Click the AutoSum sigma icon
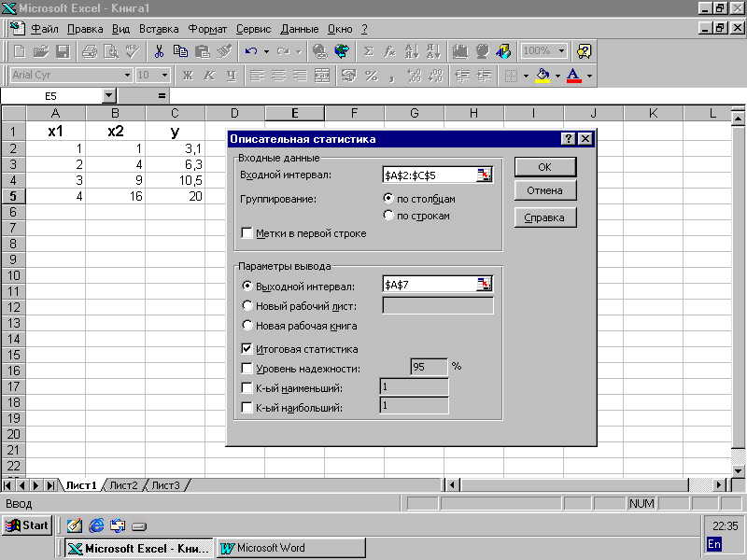The width and height of the screenshot is (747, 560). pos(368,51)
